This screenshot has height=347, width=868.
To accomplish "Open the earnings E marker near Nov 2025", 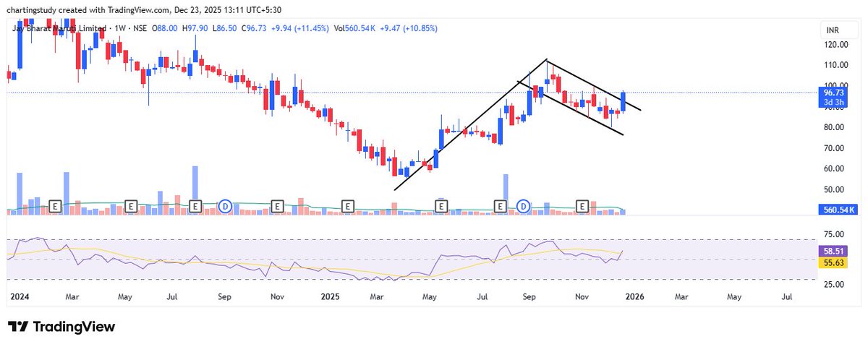I will point(582,206).
